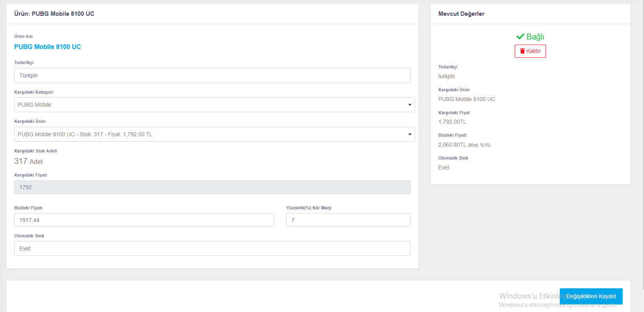Open the Karşıdaki Kategori dropdown

pyautogui.click(x=214, y=105)
